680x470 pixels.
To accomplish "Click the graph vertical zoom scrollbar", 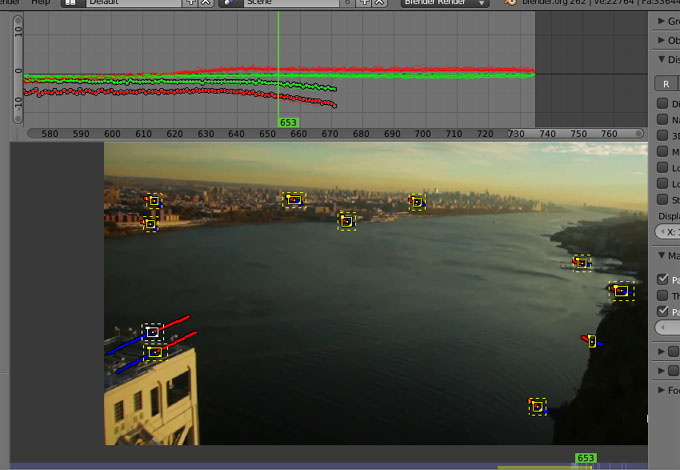I will (17, 69).
